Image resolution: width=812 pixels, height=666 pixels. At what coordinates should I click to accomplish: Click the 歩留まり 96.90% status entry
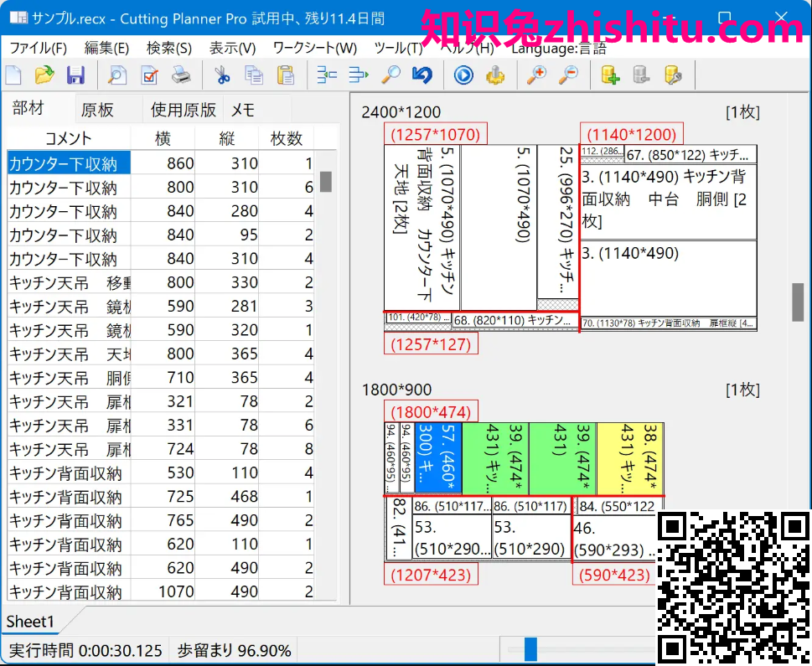[x=234, y=650]
